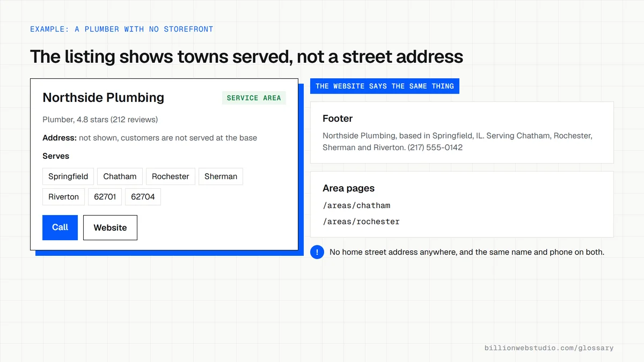Open the /areas/rochester path
Image resolution: width=644 pixels, height=362 pixels.
361,221
